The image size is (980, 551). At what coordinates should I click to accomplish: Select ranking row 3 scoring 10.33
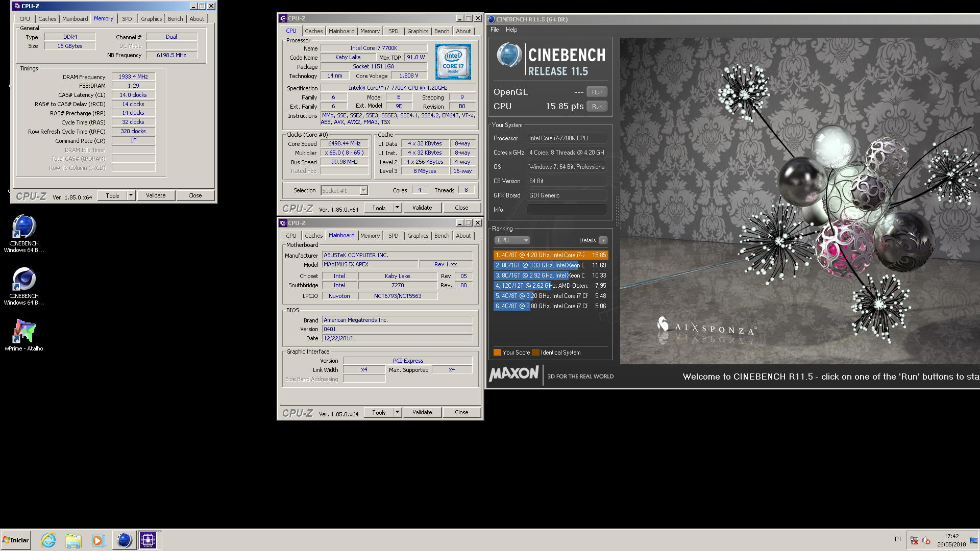551,275
